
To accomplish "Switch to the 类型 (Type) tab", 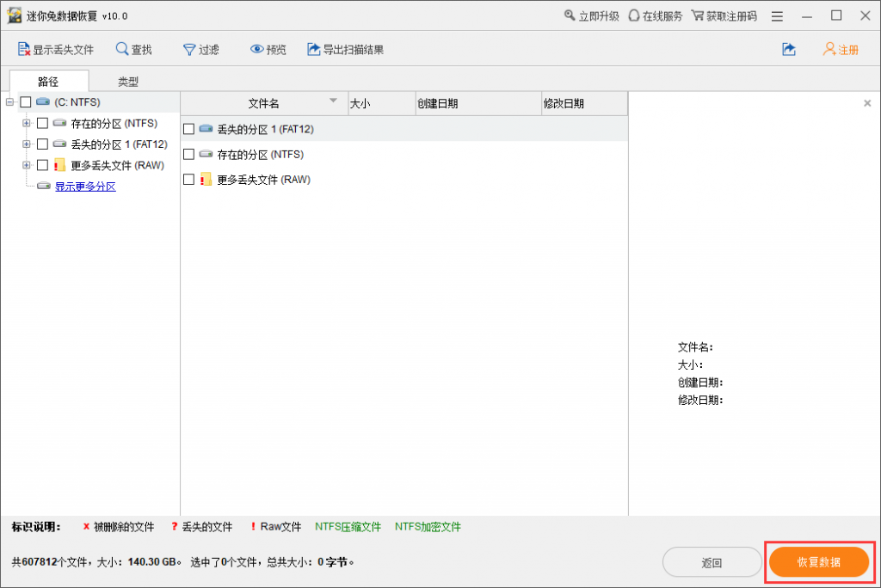I will click(x=128, y=82).
